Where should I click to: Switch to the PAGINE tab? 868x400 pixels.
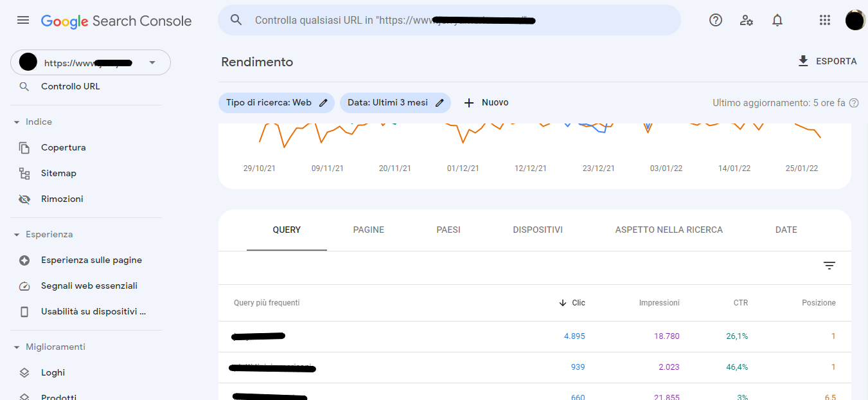pyautogui.click(x=368, y=230)
